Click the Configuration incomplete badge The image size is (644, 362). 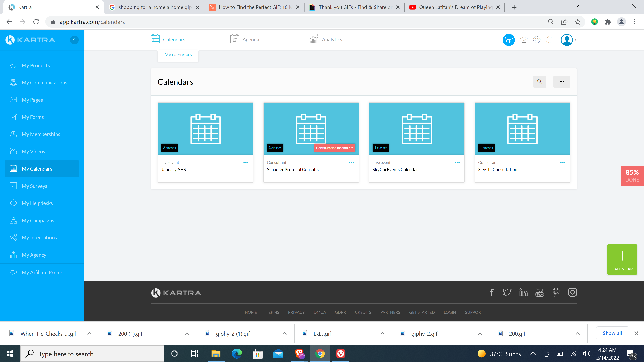click(335, 148)
